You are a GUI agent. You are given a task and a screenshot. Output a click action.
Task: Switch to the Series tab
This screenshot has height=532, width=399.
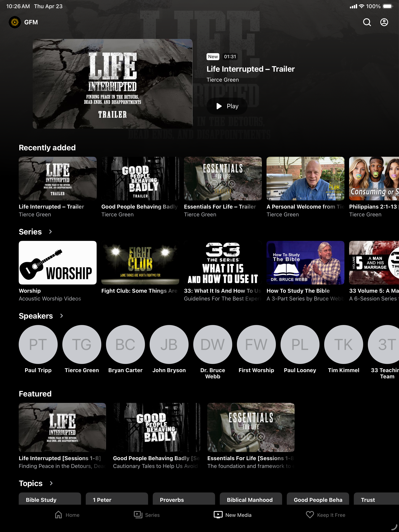(x=147, y=515)
